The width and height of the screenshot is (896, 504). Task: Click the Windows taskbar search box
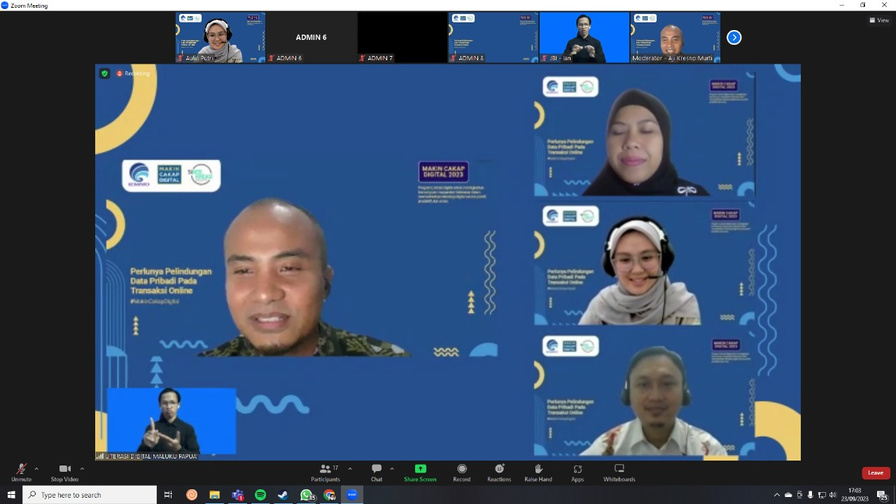[x=90, y=495]
